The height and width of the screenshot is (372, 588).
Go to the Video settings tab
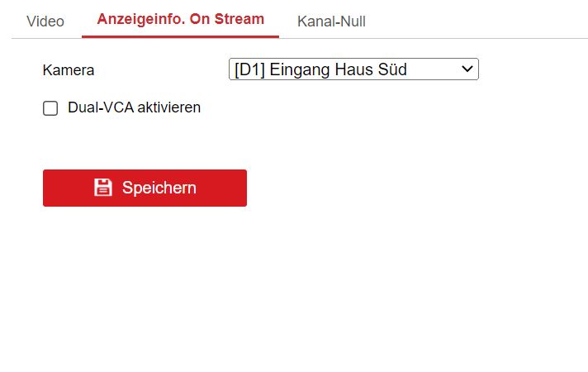click(45, 21)
